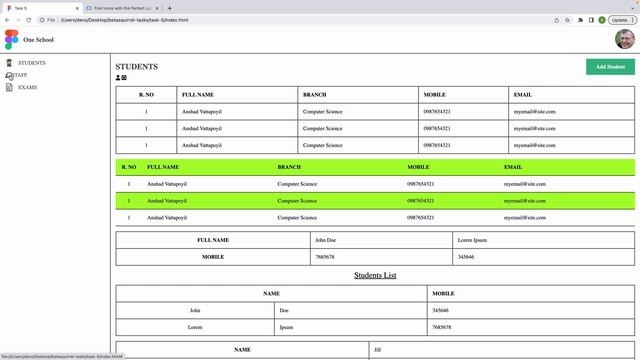Open the tab search chevron dropdown
The image size is (640, 360).
click(632, 8)
